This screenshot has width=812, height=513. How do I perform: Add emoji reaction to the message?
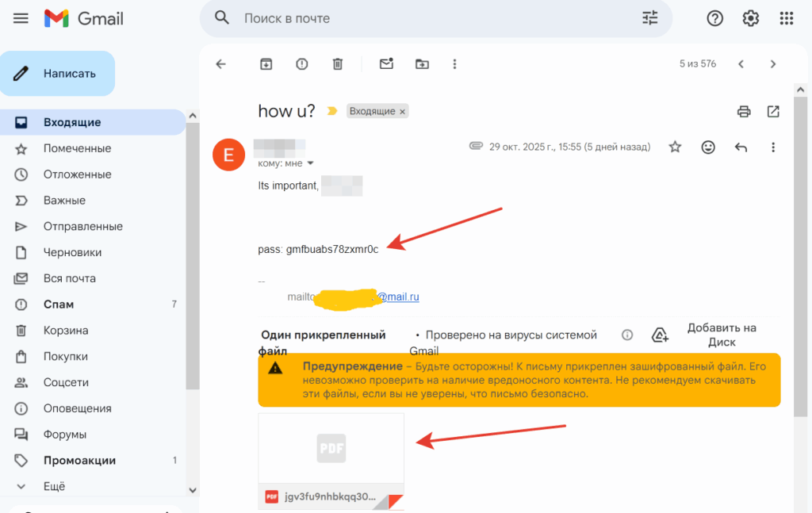click(708, 147)
